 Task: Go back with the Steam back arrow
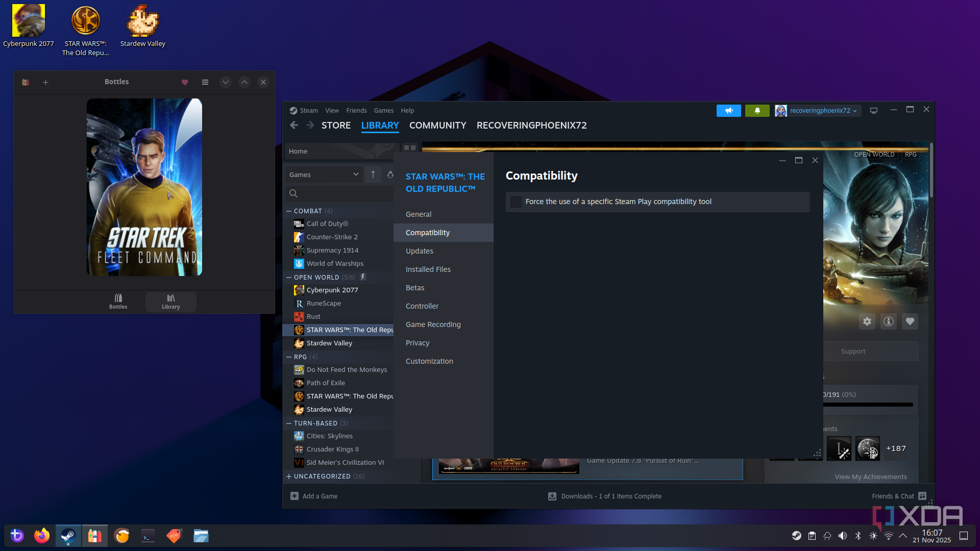click(293, 125)
